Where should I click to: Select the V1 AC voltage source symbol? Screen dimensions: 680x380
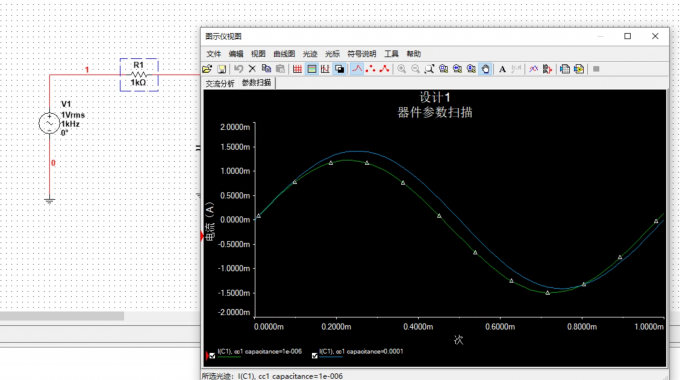49,123
